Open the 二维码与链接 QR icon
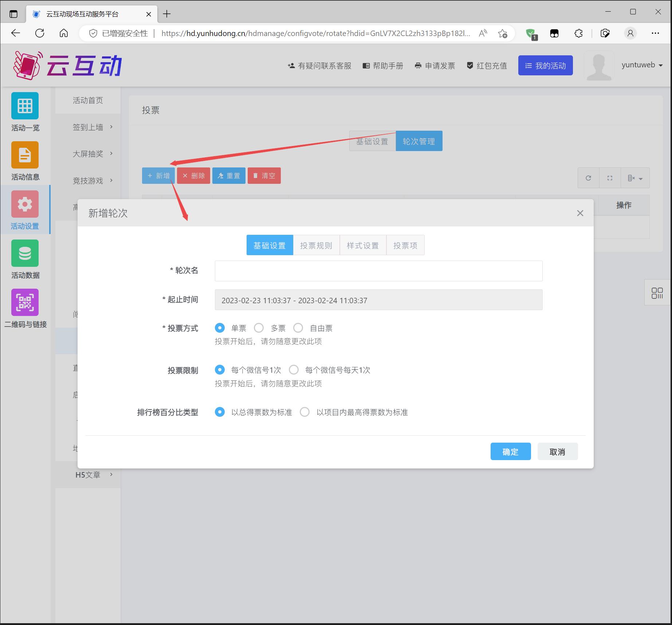This screenshot has width=672, height=625. point(25,302)
